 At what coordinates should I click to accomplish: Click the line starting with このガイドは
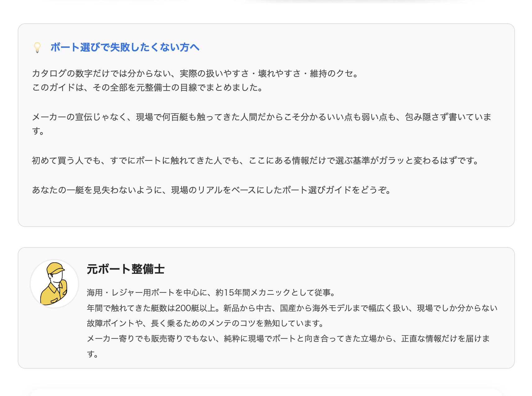tap(148, 88)
